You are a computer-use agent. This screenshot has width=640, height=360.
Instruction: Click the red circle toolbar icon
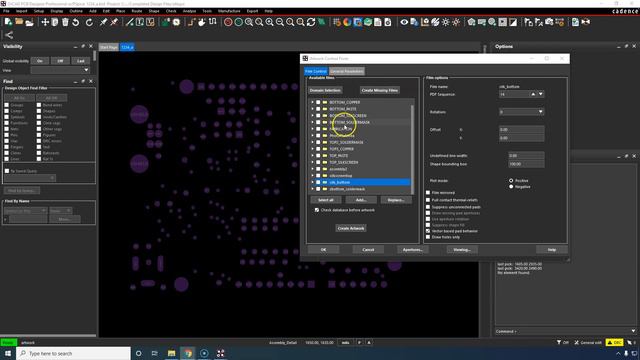[228, 22]
